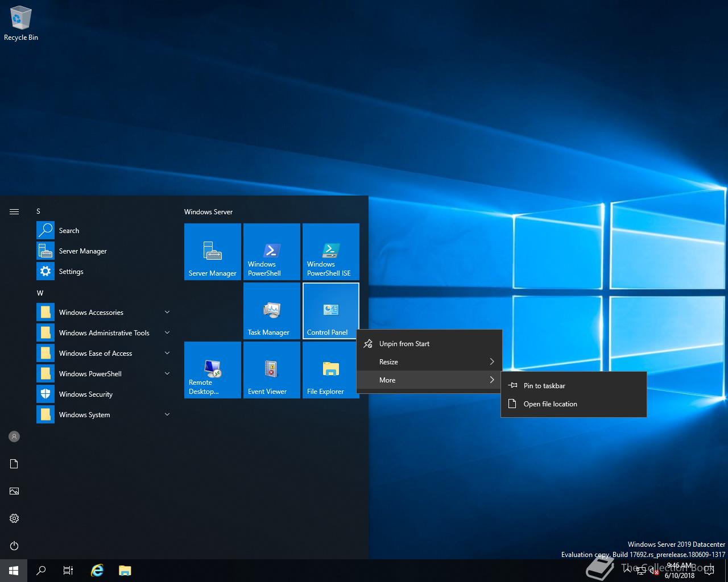728x582 pixels.
Task: Expand the Windows PowerShell folder
Action: [105, 374]
